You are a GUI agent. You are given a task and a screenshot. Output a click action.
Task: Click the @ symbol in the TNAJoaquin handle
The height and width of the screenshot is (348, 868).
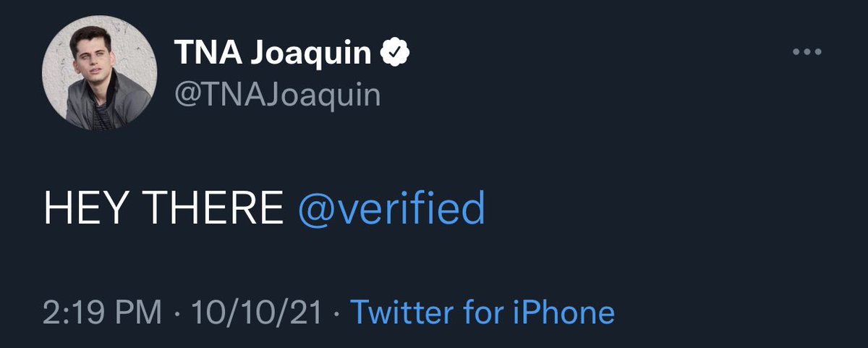click(186, 95)
